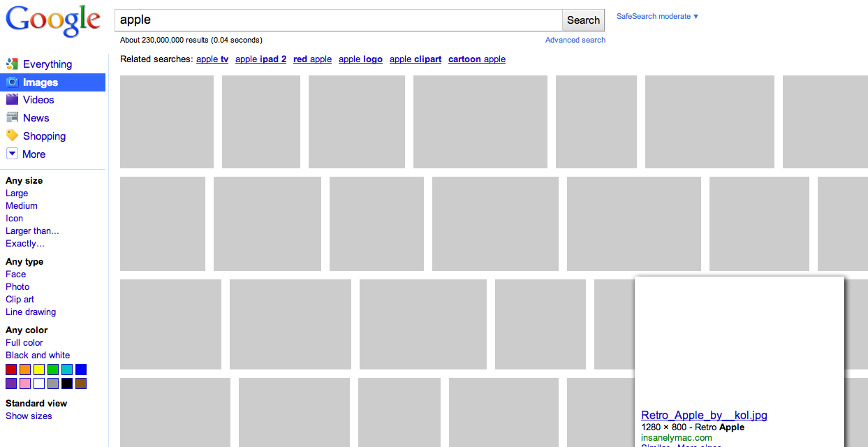Open the Retro_Apple_by__kol.jpg link
This screenshot has height=447, width=868.
[704, 416]
